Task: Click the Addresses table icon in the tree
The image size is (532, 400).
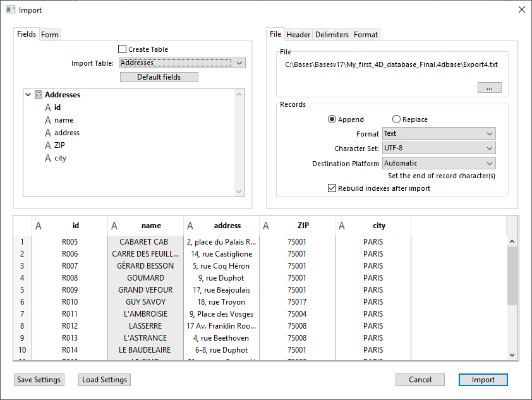Action: (x=39, y=95)
